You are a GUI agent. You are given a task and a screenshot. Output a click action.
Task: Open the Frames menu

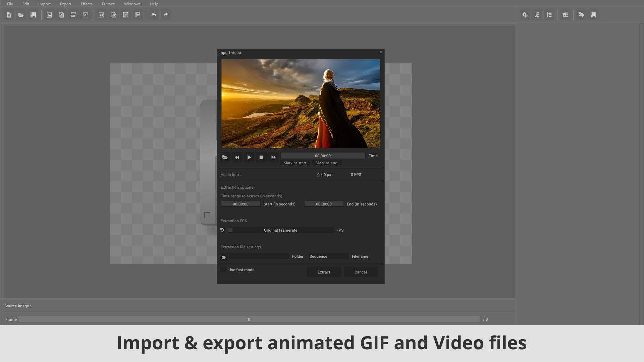(x=108, y=4)
